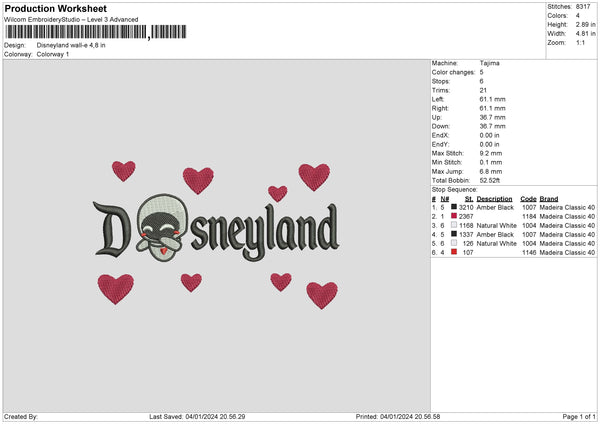Click 'Natural White' in the 126 stitch row
Viewport: 600px width, 424px height.
(x=497, y=243)
